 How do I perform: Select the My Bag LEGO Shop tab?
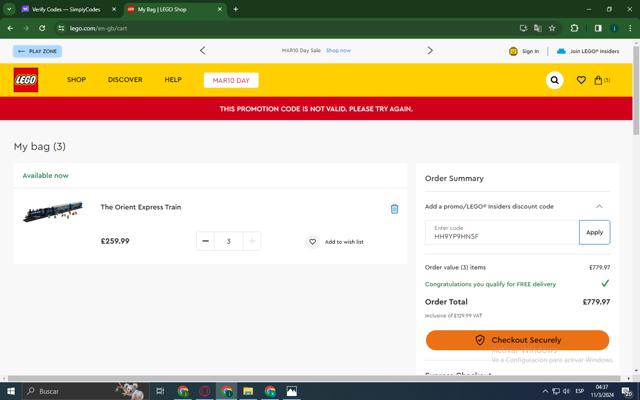(176, 9)
